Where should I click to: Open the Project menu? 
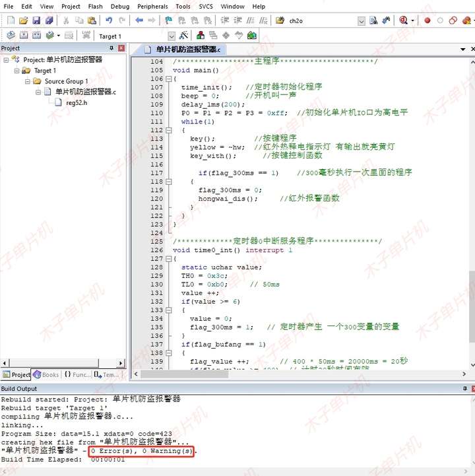pyautogui.click(x=71, y=7)
